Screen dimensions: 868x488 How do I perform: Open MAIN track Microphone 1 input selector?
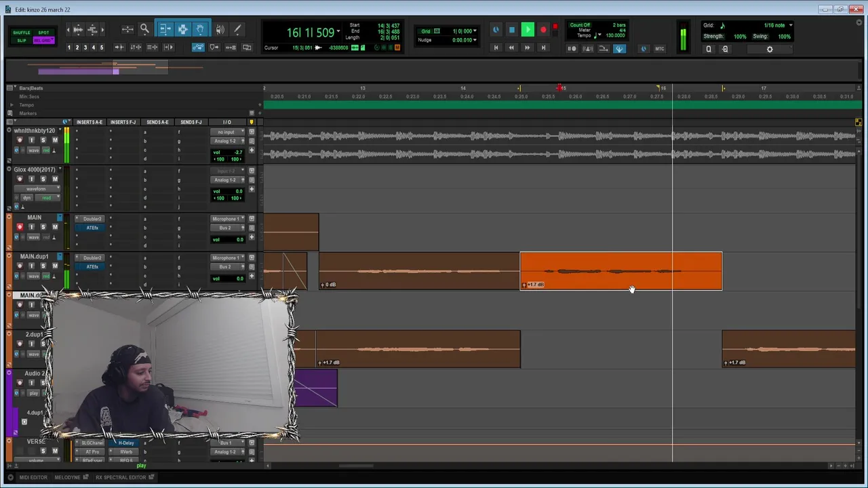pyautogui.click(x=226, y=219)
